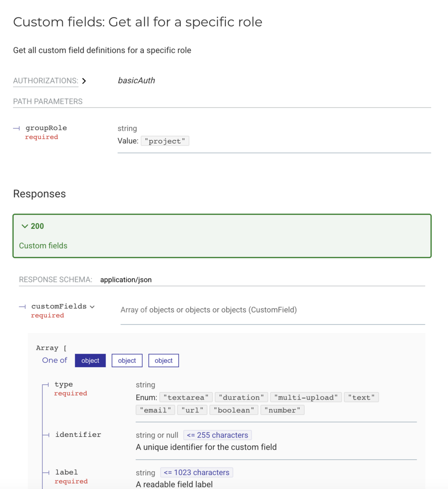Click the groupRole parameter name

click(46, 128)
